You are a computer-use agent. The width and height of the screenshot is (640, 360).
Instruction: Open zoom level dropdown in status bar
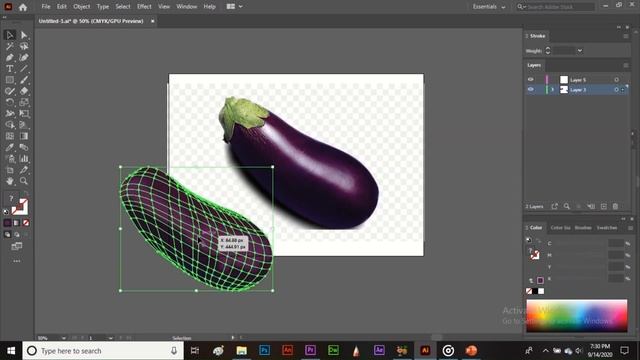coord(63,338)
